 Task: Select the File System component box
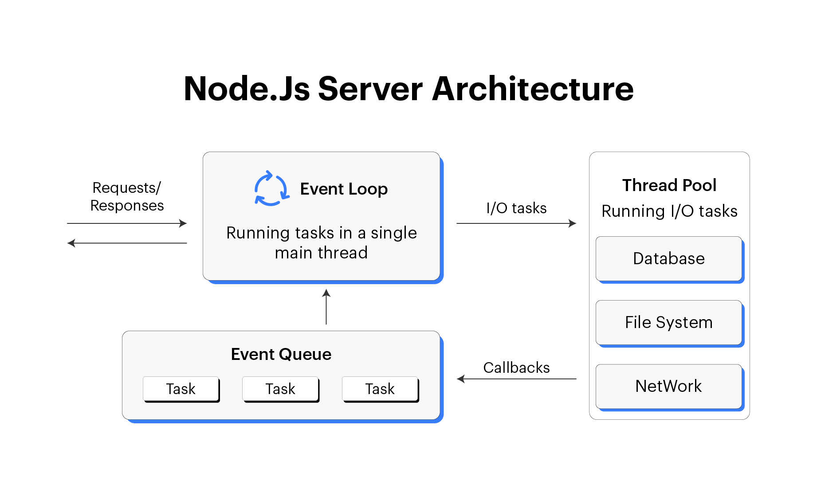click(669, 322)
